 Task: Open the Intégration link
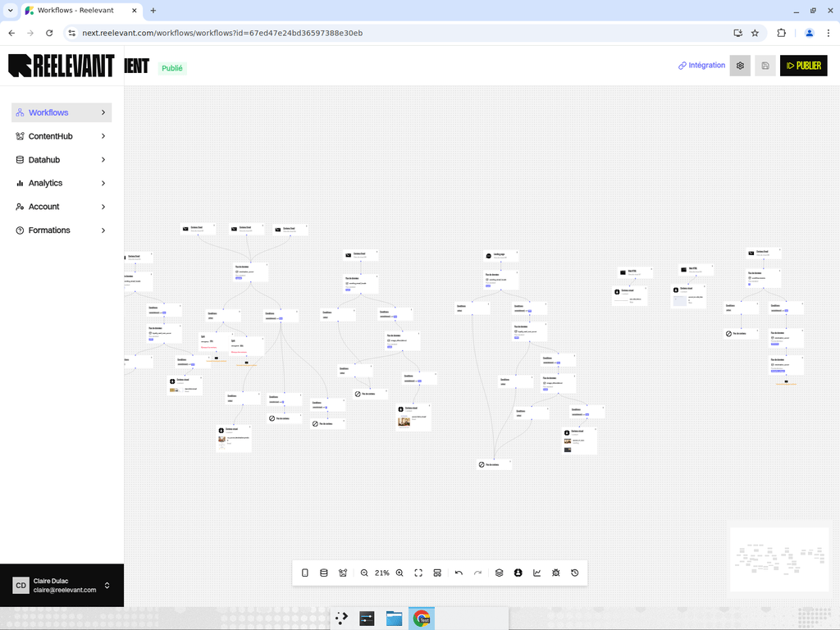(x=702, y=66)
